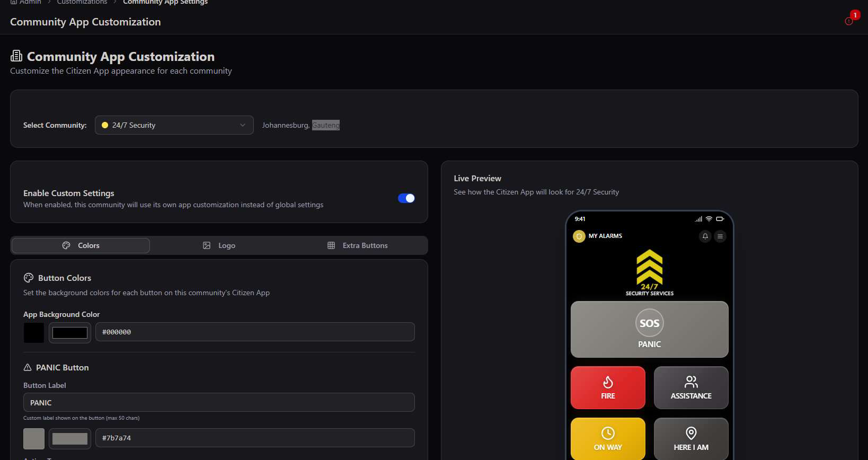Click the wifi icon in phone status bar
The image size is (868, 460).
[x=709, y=219]
